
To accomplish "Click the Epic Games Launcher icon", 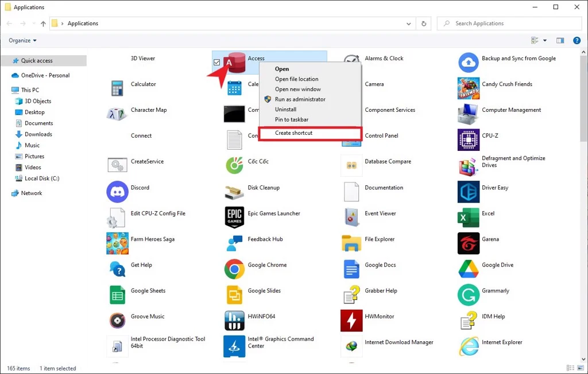I will (234, 217).
